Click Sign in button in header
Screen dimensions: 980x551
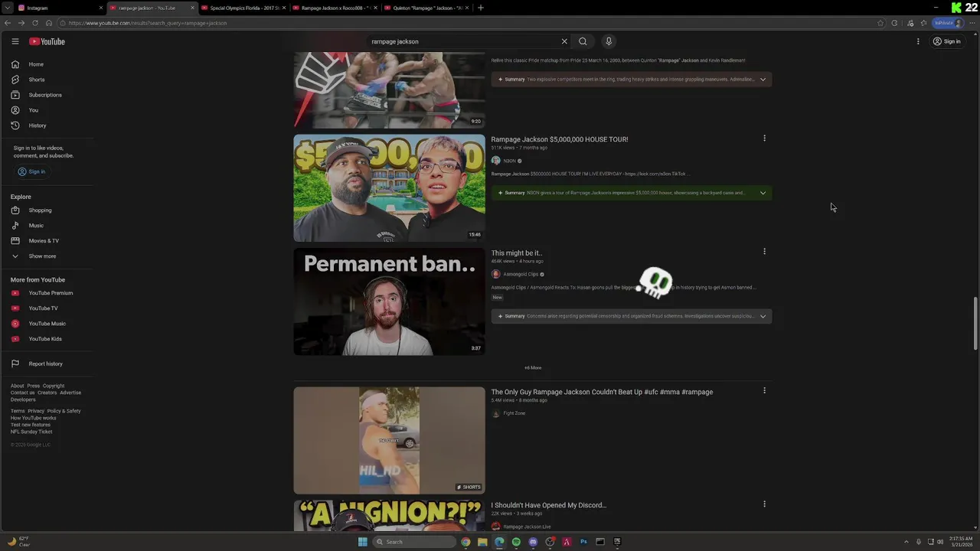coord(946,41)
